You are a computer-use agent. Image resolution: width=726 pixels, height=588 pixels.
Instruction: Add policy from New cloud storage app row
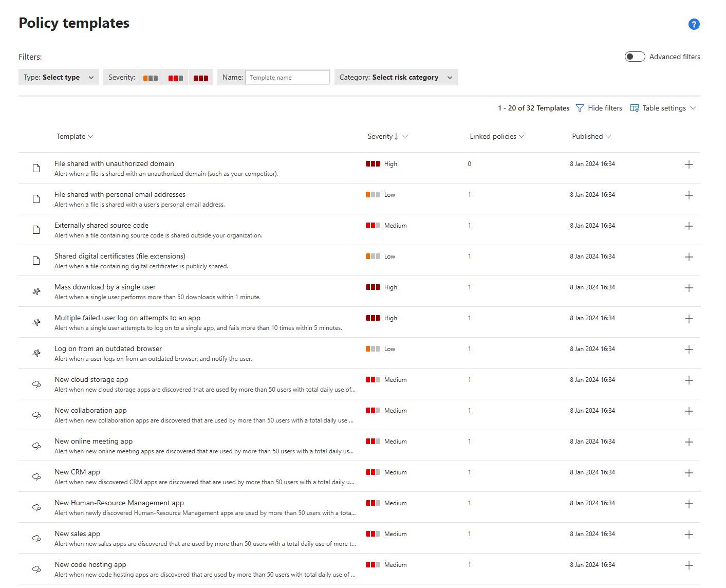(689, 380)
